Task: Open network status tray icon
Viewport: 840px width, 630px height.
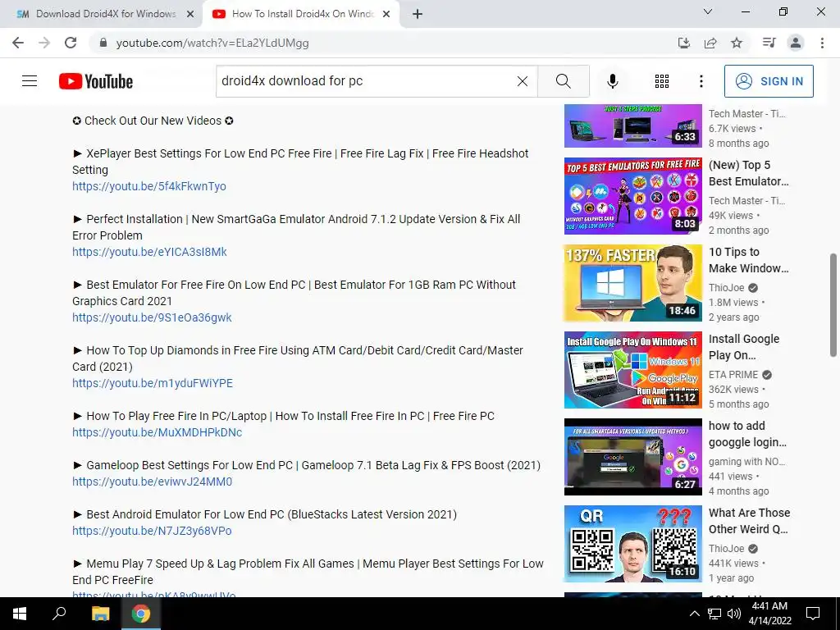Action: pyautogui.click(x=714, y=614)
